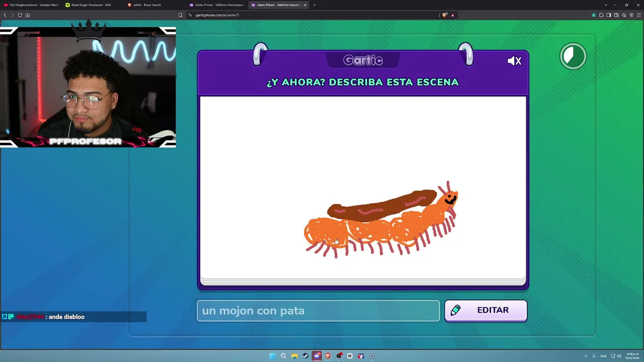The image size is (644, 362).
Task: Click the green extension icon in the toolbar
Action: 594,15
